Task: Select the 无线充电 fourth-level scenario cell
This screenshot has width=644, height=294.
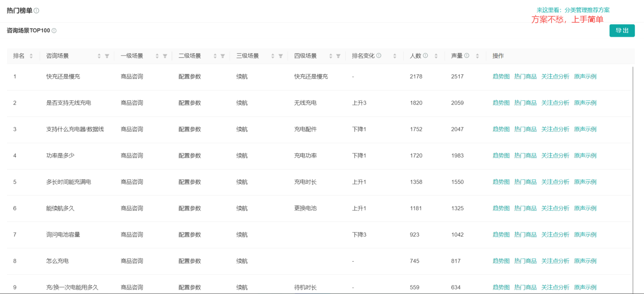Action: 305,103
